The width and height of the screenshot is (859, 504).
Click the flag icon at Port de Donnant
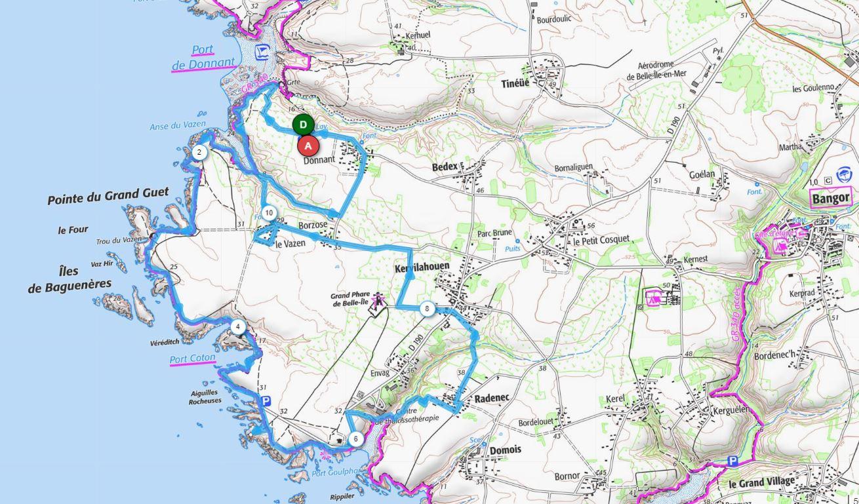(264, 50)
